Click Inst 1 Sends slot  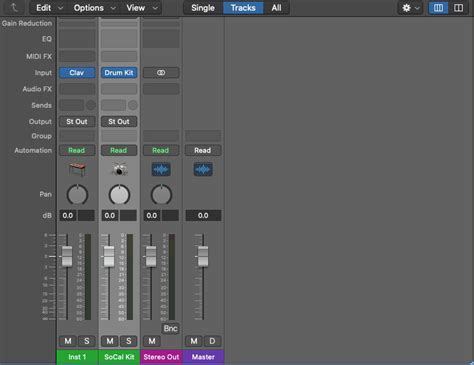tap(72, 105)
